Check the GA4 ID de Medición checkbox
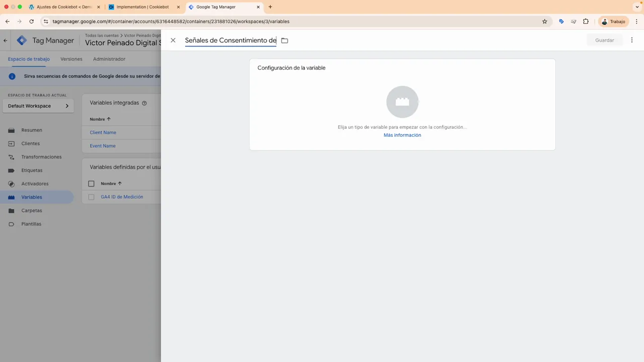644x362 pixels. coord(91,197)
